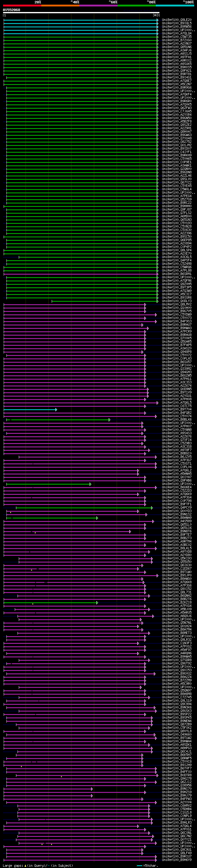197x868 pixels.
Task: Click the orange ~40% identity legend bar
Action: pos(60,6)
